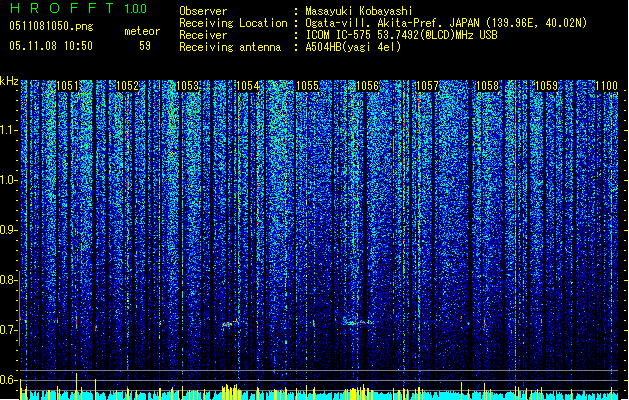Click the 1.0 frequency axis label

click(8, 180)
